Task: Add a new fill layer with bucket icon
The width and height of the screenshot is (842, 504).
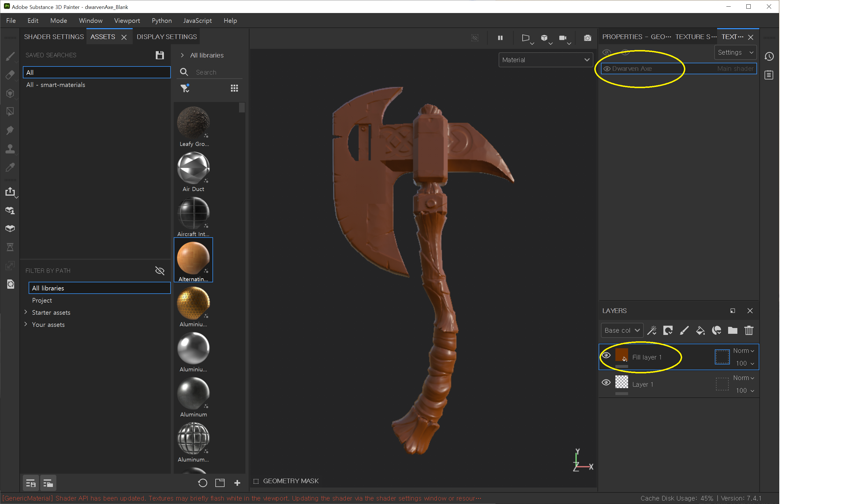Action: 700,330
